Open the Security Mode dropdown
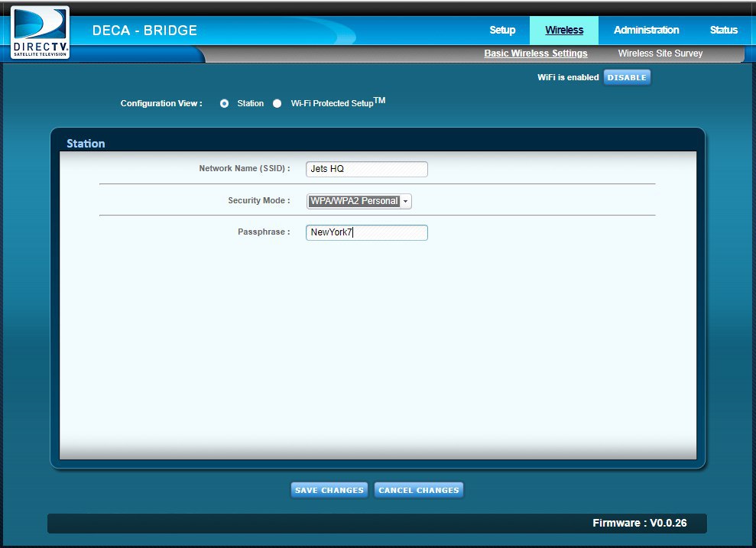 coord(359,201)
